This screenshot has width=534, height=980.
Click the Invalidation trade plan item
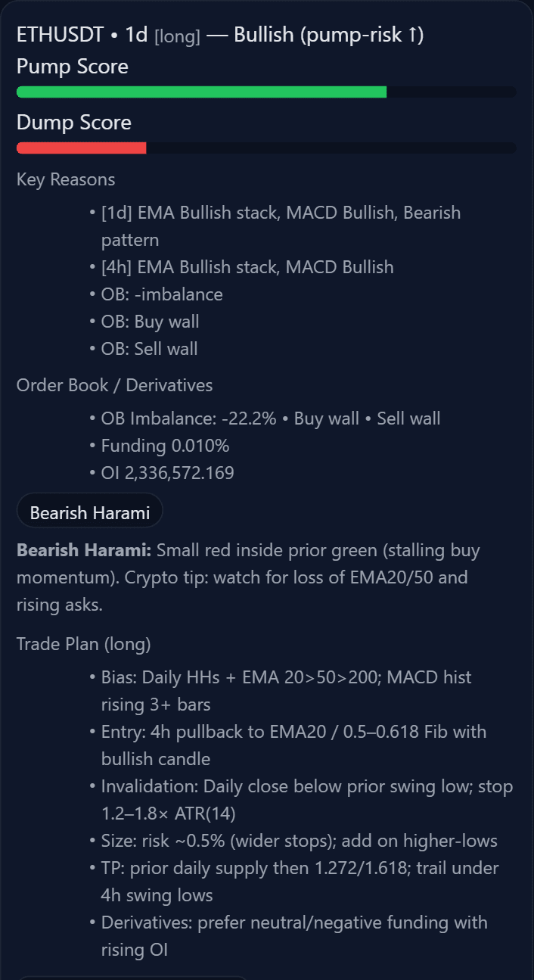(x=306, y=786)
